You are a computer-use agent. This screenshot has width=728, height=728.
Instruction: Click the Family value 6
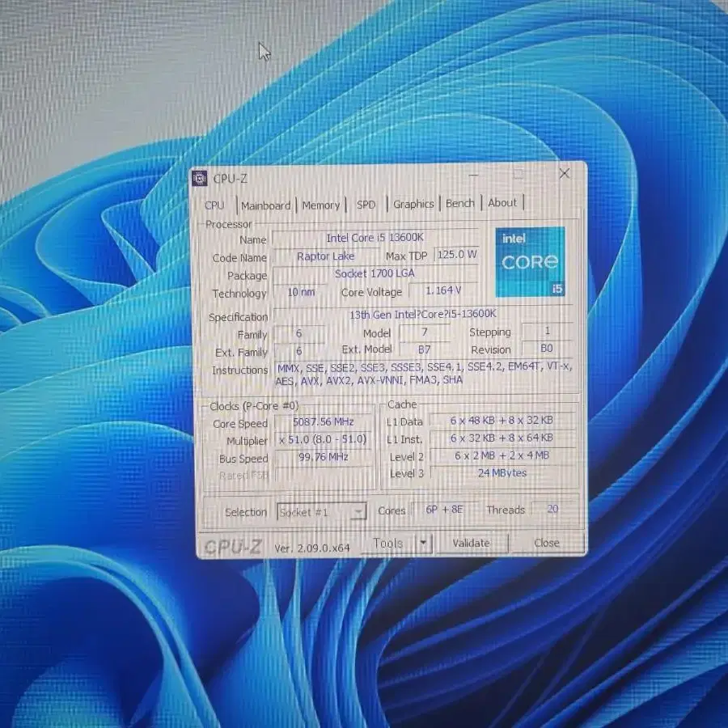tap(299, 333)
